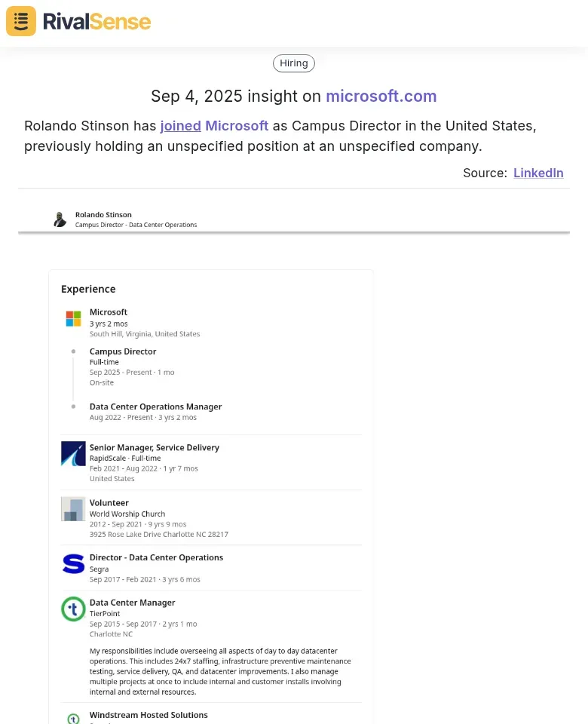Image resolution: width=588 pixels, height=724 pixels.
Task: Click the 'Segra' company name
Action: click(x=100, y=569)
